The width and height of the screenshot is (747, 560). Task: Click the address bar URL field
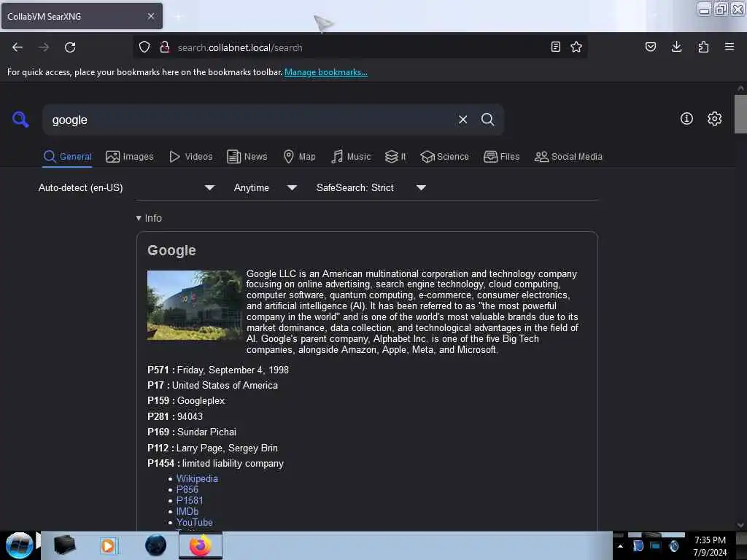point(360,47)
